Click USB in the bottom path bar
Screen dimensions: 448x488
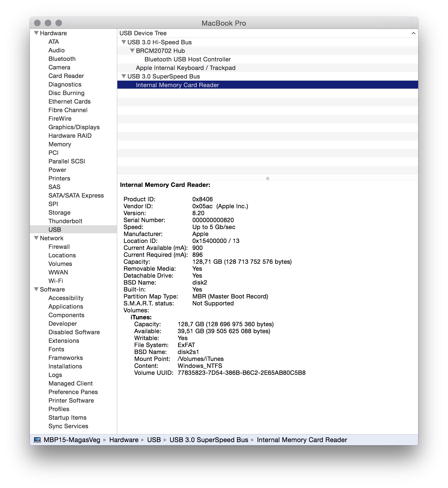click(154, 440)
